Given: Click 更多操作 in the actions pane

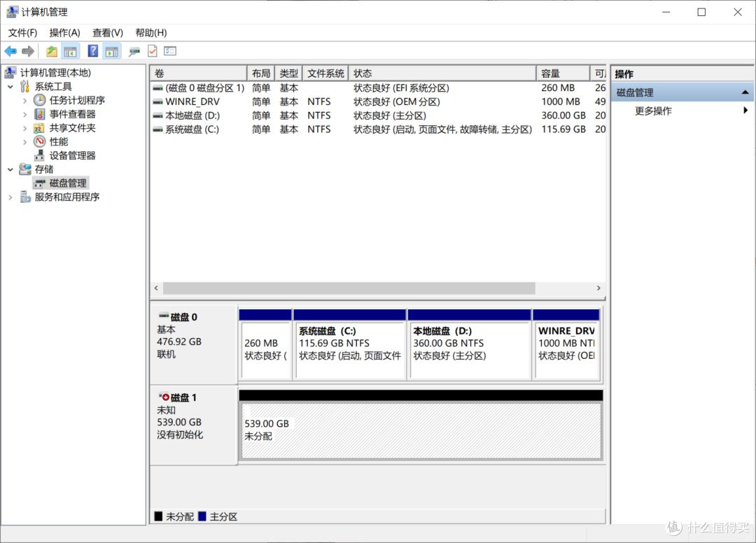Looking at the screenshot, I should [x=653, y=111].
